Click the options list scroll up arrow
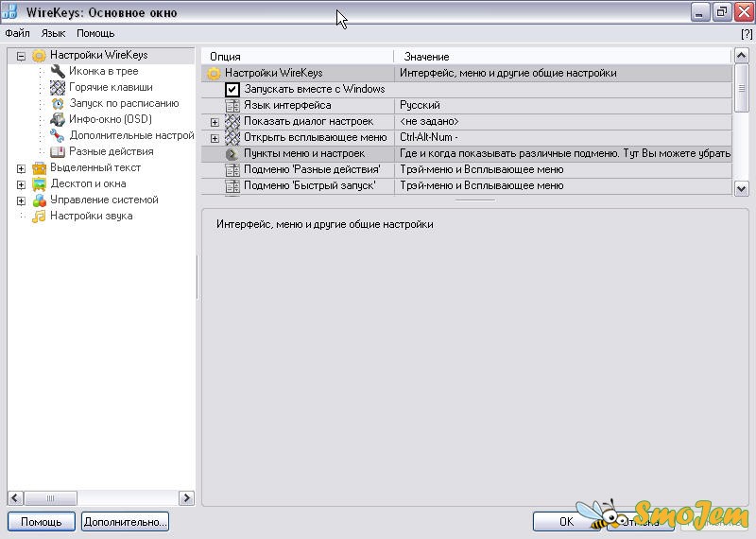756x539 pixels. click(x=742, y=56)
